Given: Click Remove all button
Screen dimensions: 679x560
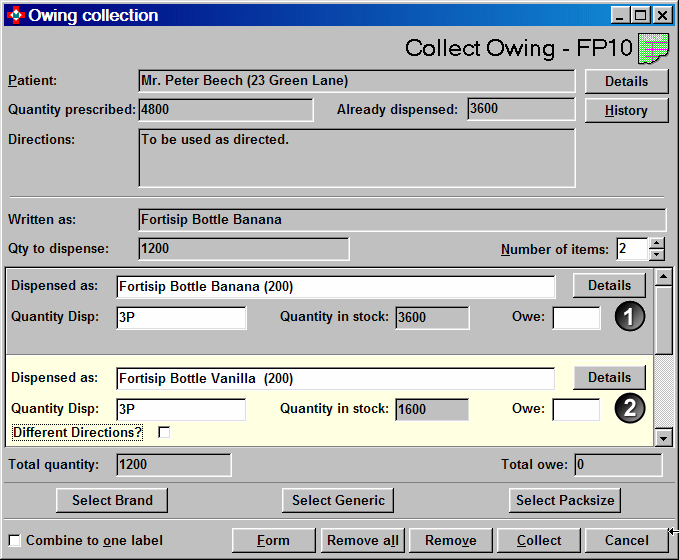Looking at the screenshot, I should pos(363,540).
